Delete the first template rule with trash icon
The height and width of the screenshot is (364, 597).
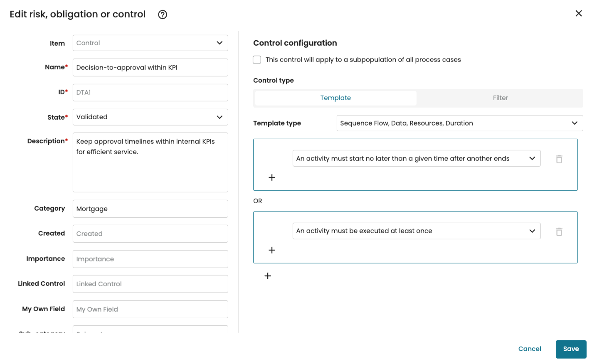click(559, 159)
